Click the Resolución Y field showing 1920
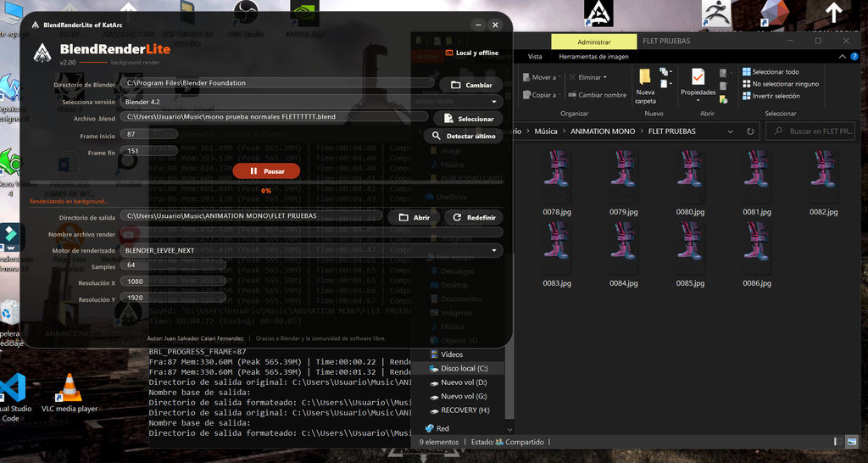 [173, 298]
